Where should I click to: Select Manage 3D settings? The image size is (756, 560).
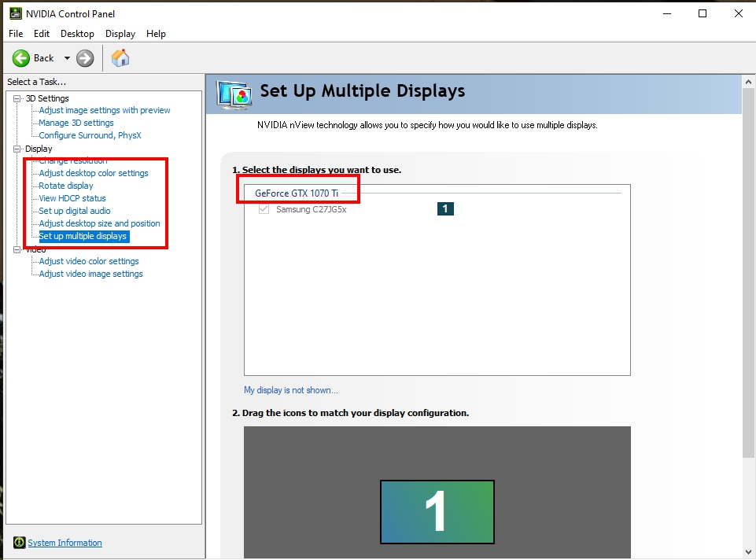click(76, 123)
